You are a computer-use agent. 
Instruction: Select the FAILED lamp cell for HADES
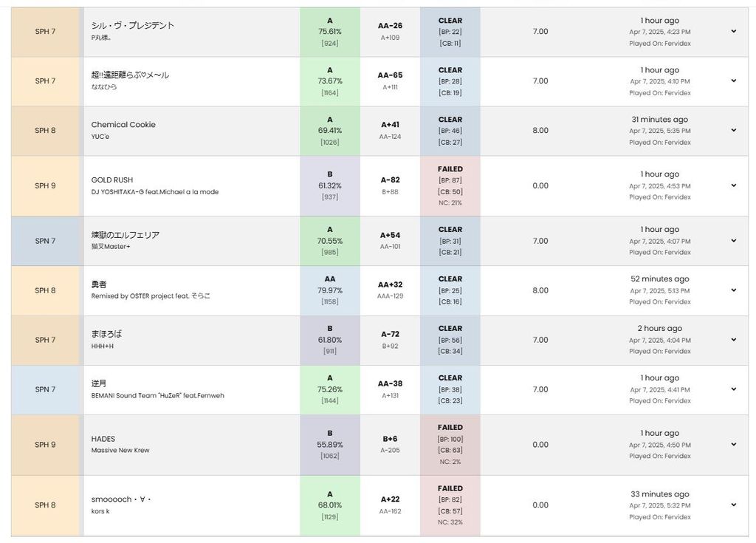[450, 445]
